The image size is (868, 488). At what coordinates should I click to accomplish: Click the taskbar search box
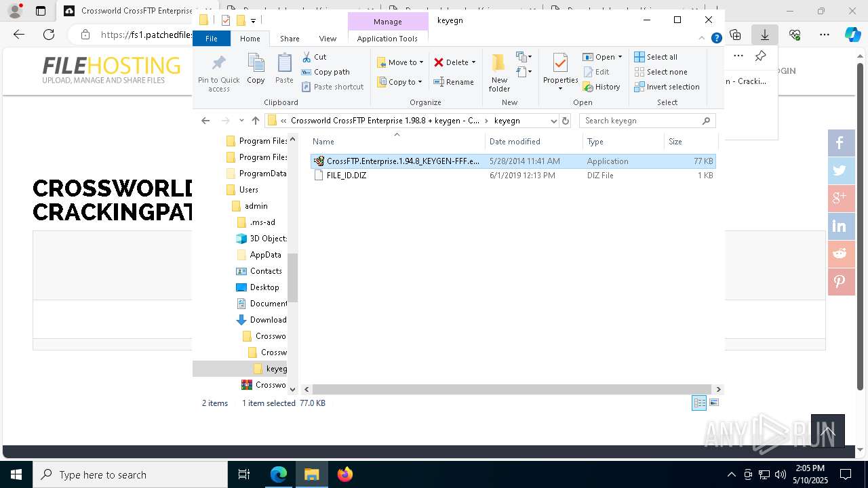pos(130,474)
